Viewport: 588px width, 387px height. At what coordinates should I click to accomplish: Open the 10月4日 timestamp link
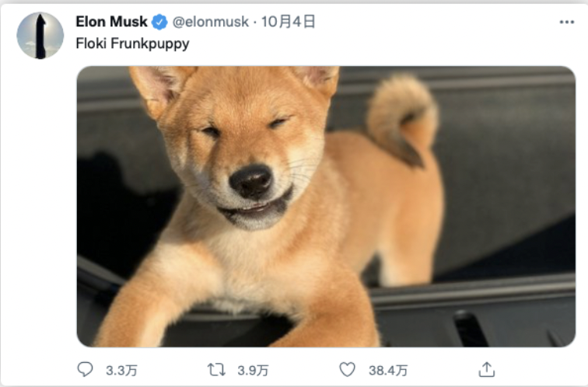(288, 22)
